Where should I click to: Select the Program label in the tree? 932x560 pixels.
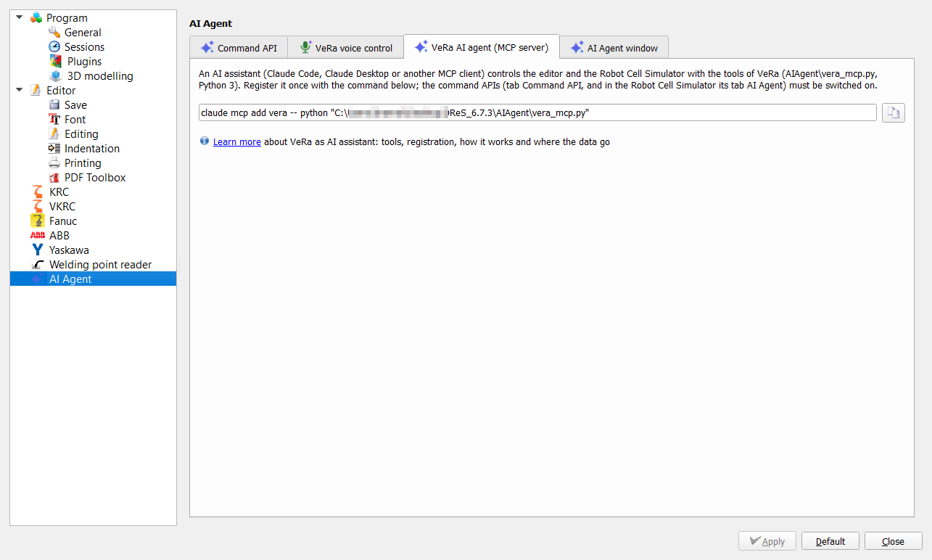pos(67,17)
